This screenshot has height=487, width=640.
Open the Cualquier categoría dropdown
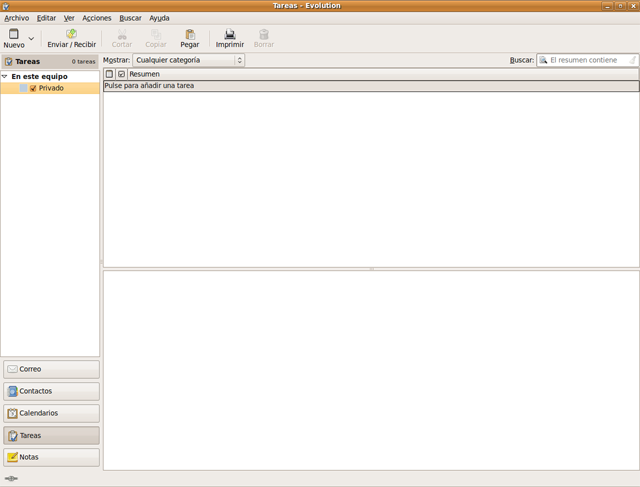coord(189,60)
